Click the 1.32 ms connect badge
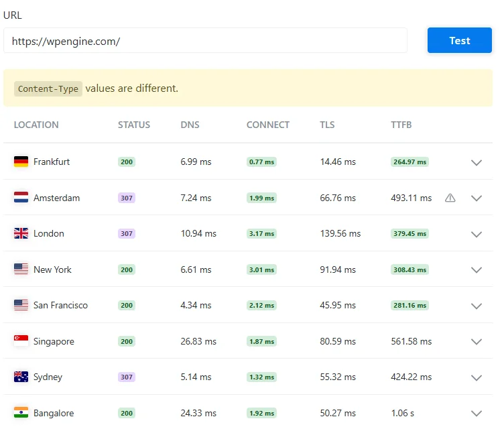This screenshot has width=504, height=427. 261,377
